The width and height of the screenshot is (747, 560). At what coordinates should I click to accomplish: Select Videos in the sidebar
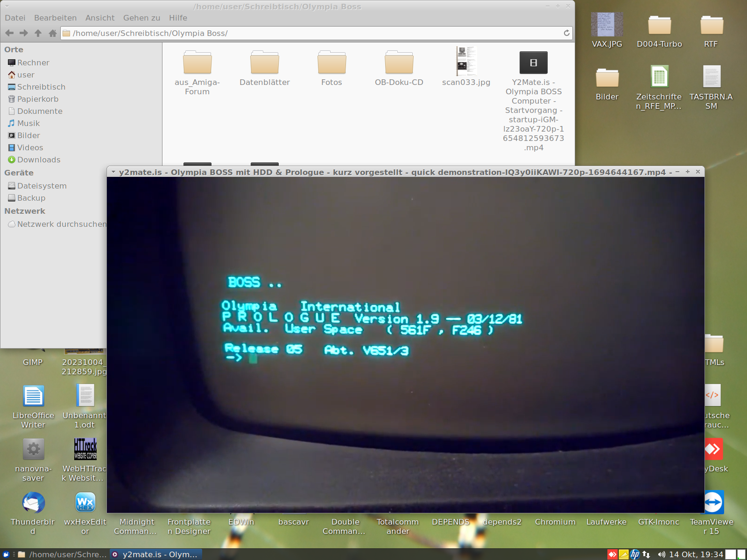click(x=25, y=147)
